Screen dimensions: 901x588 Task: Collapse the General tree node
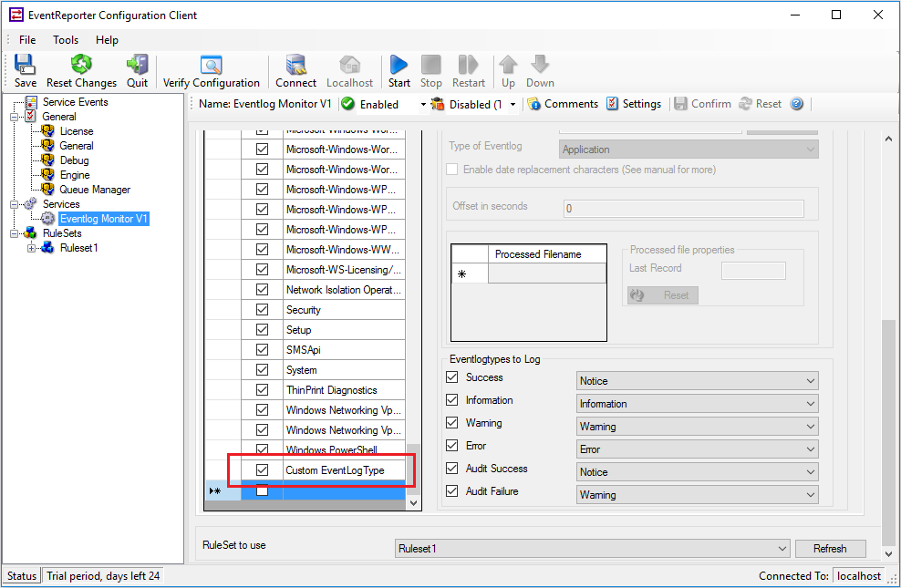coord(15,117)
